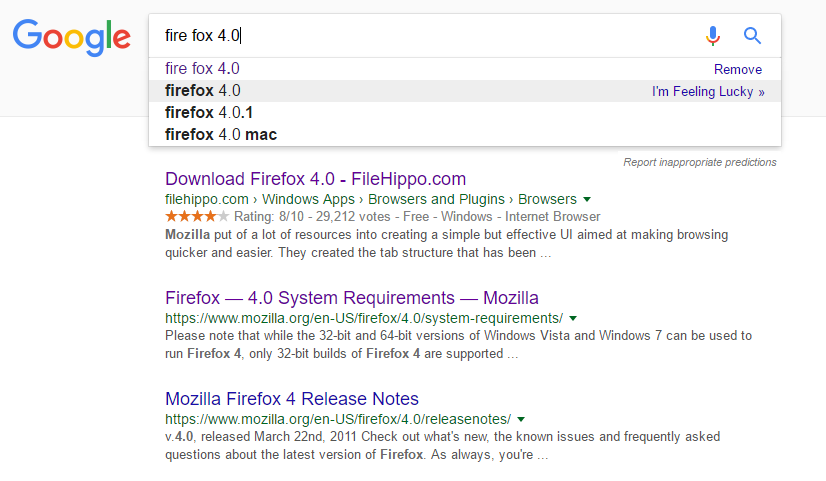The width and height of the screenshot is (826, 481).
Task: Open the 'Mozilla Firefox 4 Release Notes' result
Action: point(291,399)
